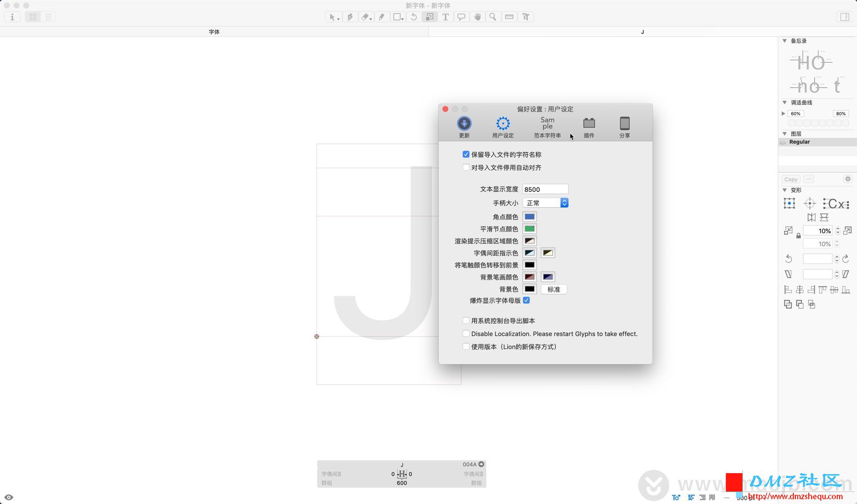The image size is (857, 504).
Task: Click the union path operation icon
Action: tap(788, 304)
